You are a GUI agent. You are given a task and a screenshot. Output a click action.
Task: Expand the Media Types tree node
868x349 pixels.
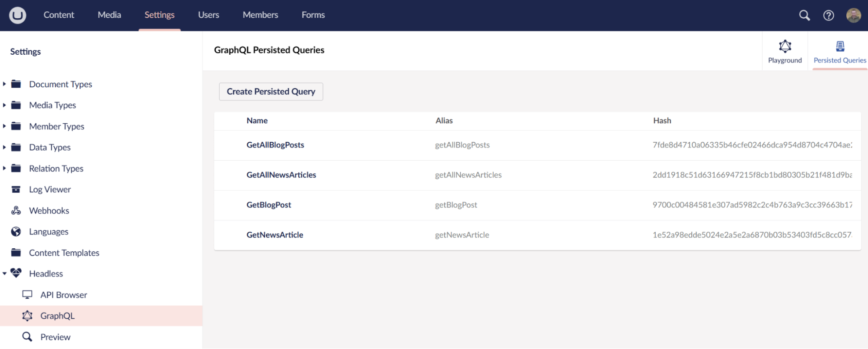4,105
